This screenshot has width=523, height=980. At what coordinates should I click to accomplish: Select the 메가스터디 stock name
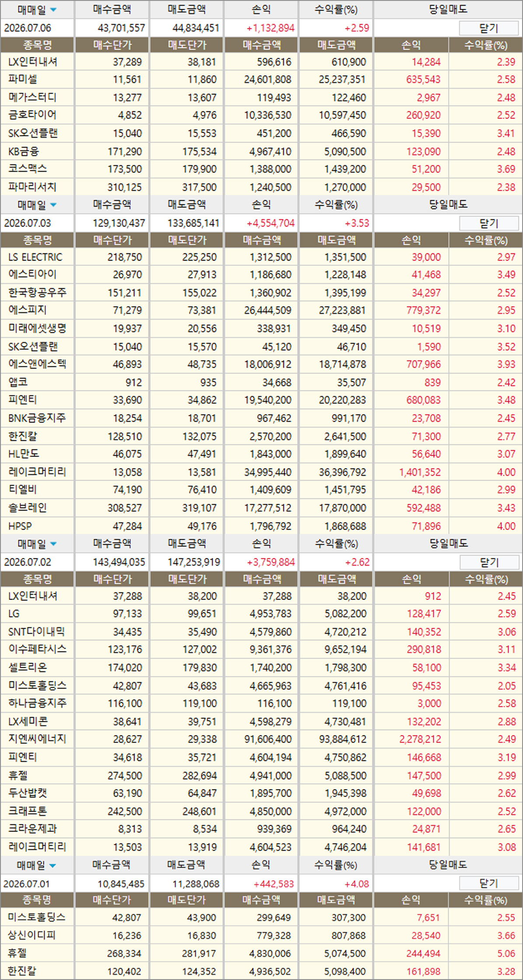(x=32, y=97)
